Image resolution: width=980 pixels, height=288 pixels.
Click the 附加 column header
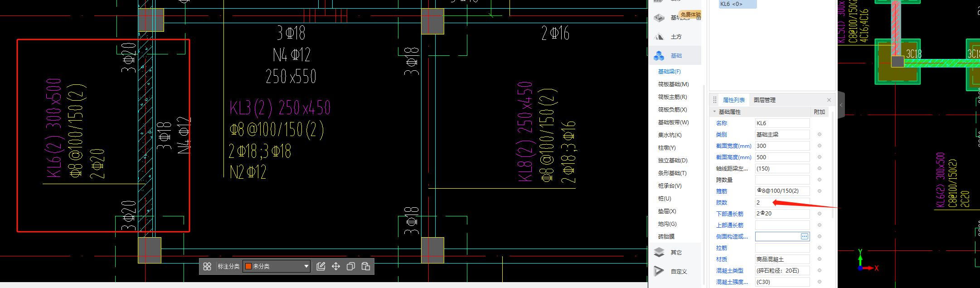point(820,112)
